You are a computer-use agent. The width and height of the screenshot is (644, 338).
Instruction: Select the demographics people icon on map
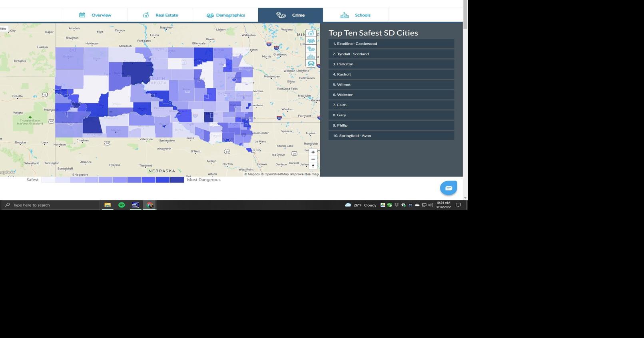[x=311, y=41]
